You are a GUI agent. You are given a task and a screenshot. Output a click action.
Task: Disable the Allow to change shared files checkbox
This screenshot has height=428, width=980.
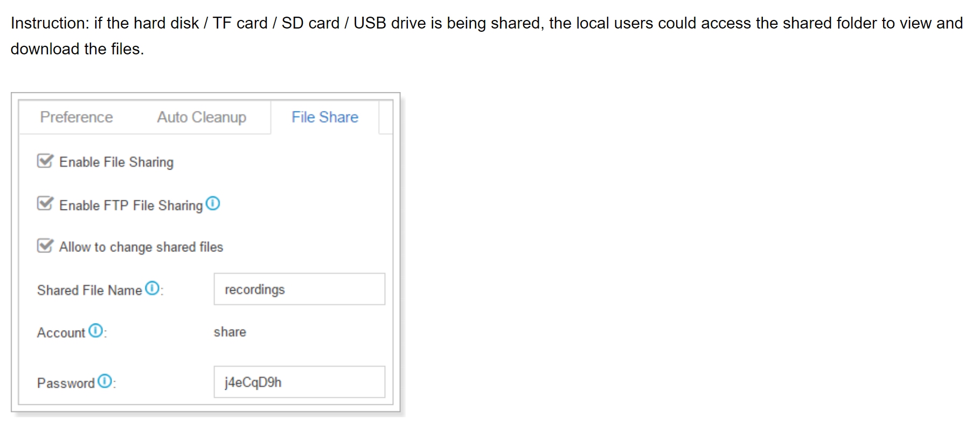(x=45, y=245)
